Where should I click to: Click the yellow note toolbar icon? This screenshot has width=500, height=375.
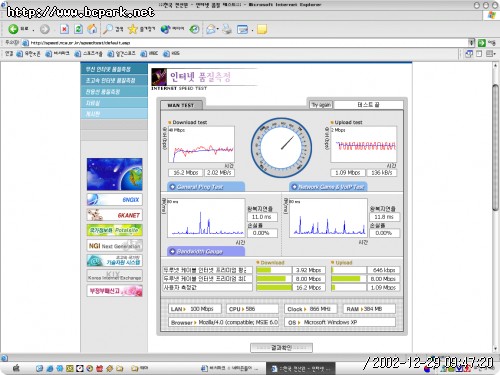[262, 29]
